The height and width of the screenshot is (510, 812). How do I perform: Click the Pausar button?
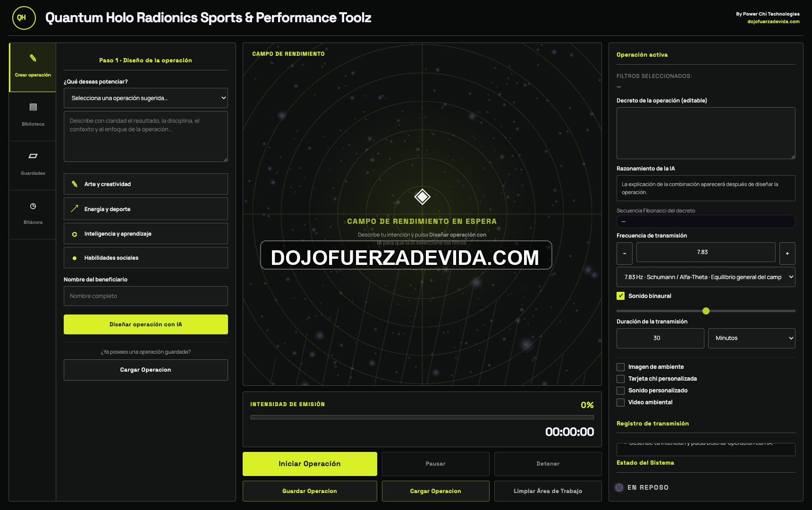click(435, 464)
